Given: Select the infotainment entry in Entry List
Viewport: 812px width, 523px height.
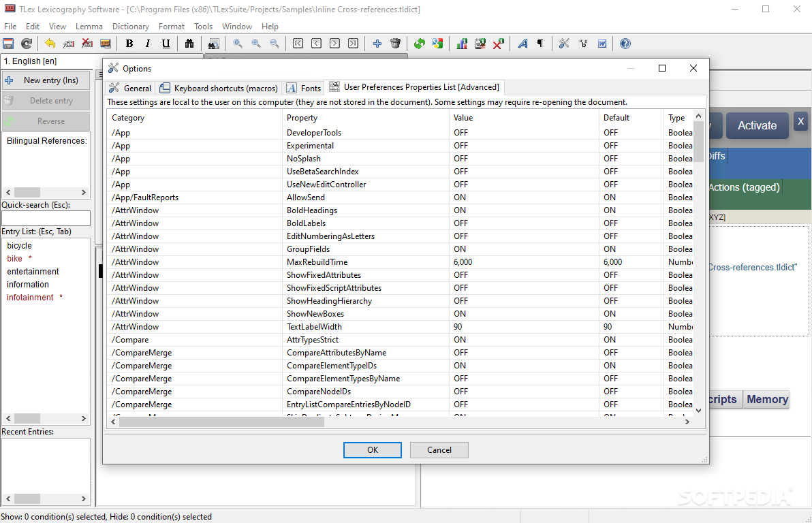Looking at the screenshot, I should (x=30, y=297).
